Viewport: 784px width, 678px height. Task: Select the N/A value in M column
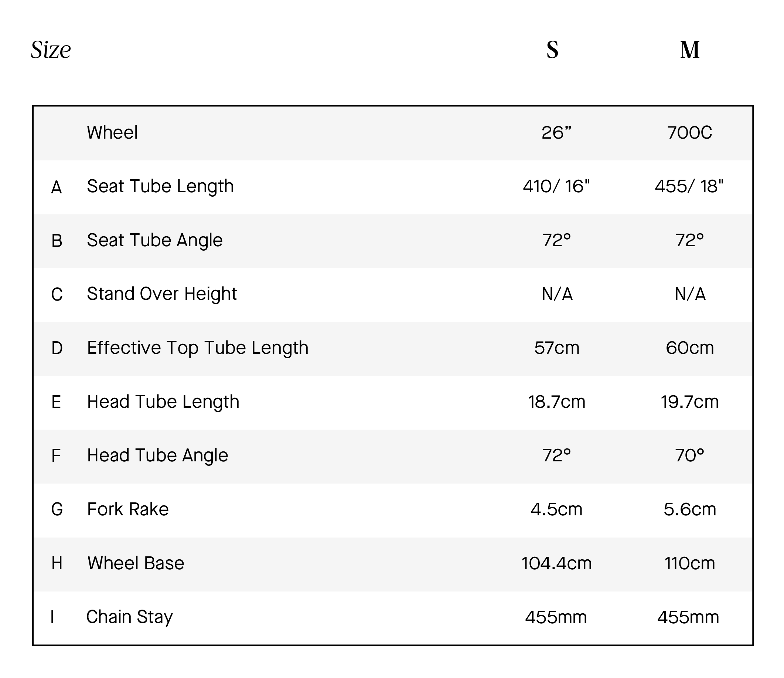pos(690,294)
